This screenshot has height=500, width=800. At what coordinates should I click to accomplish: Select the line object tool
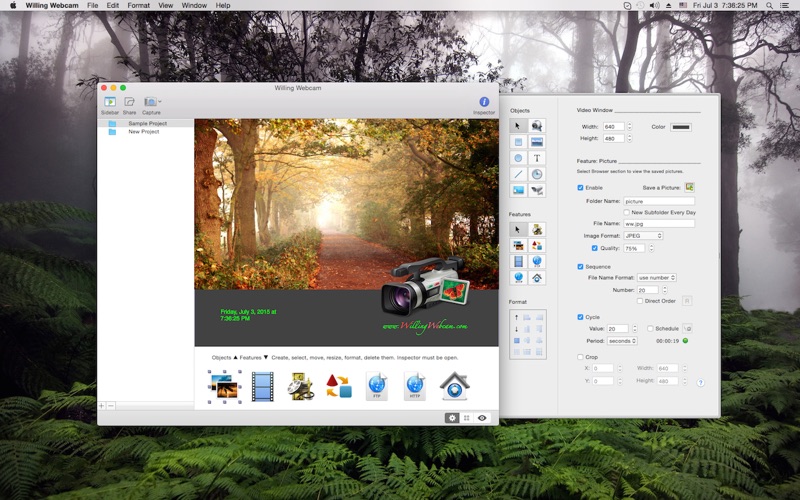pos(518,174)
